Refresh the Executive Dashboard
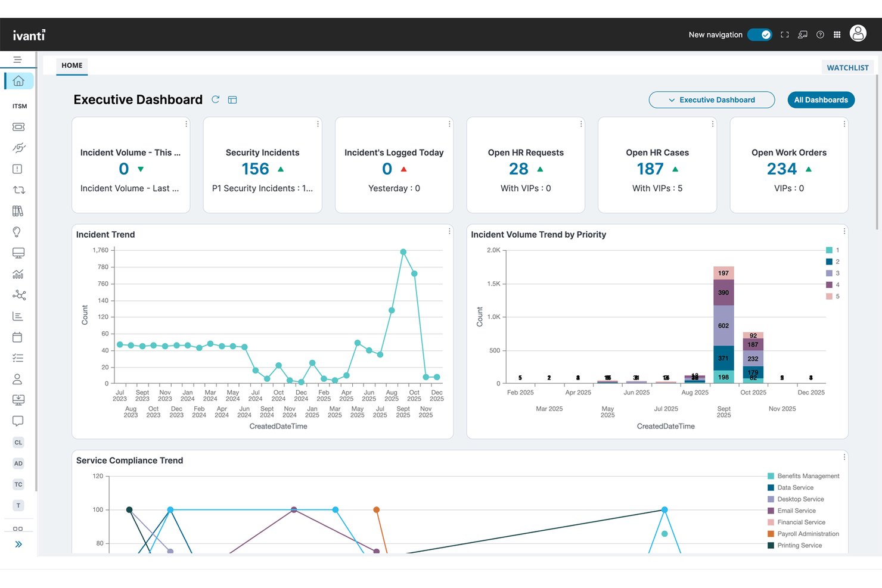 point(216,99)
